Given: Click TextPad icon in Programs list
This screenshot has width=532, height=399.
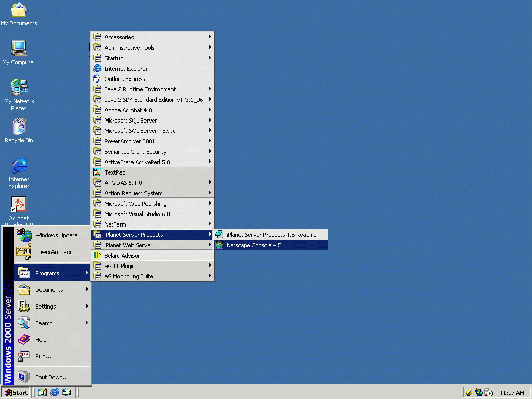Looking at the screenshot, I should [x=97, y=172].
